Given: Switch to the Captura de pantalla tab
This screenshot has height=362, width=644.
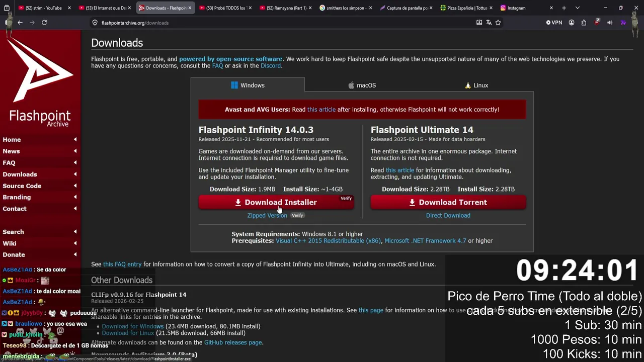Looking at the screenshot, I should pyautogui.click(x=406, y=8).
